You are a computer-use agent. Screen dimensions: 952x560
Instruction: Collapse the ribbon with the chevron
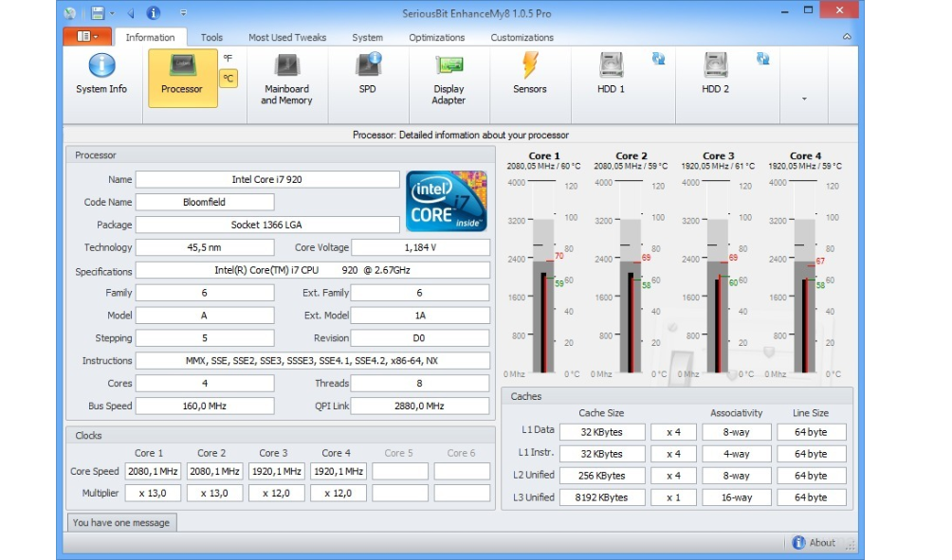click(847, 37)
